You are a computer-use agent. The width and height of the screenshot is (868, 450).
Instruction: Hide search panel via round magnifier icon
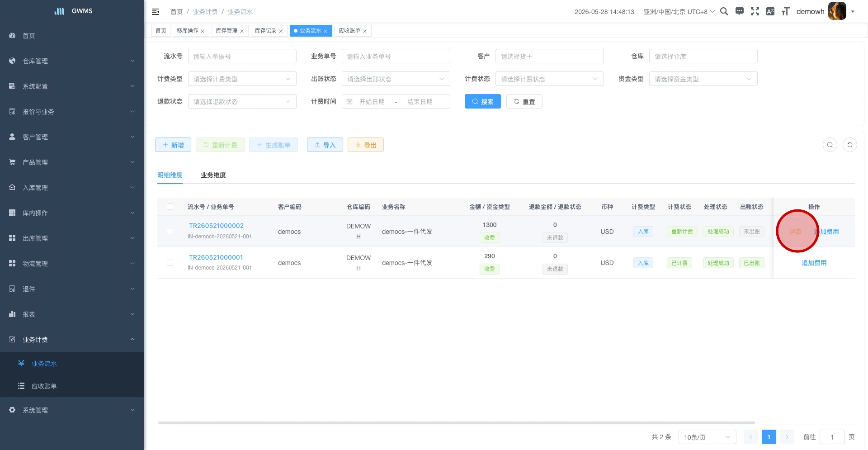click(830, 145)
